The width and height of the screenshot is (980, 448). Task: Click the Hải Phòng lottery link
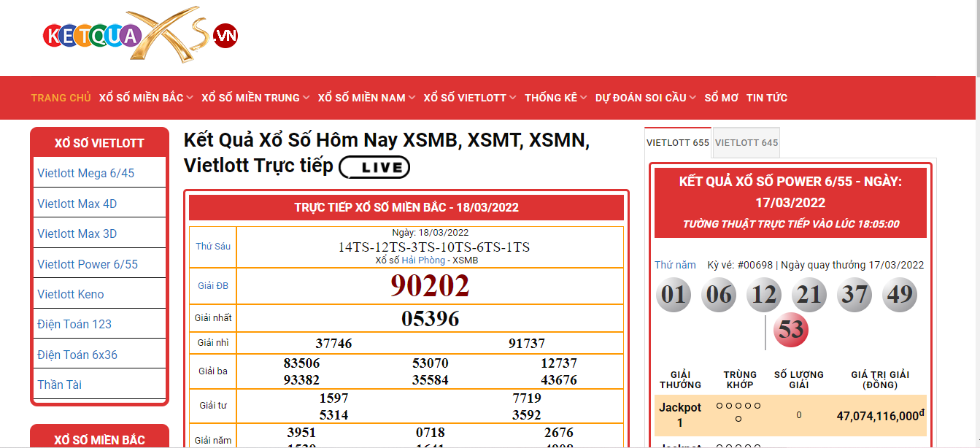tap(423, 260)
